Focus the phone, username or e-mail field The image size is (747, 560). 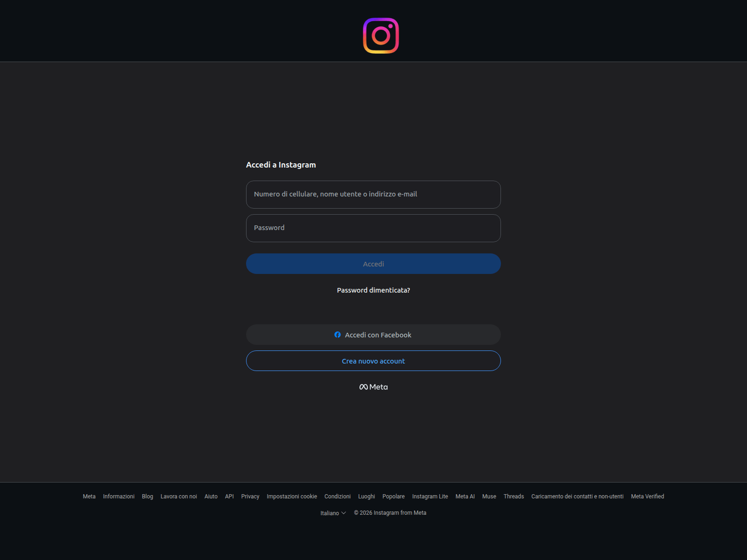[x=373, y=195]
